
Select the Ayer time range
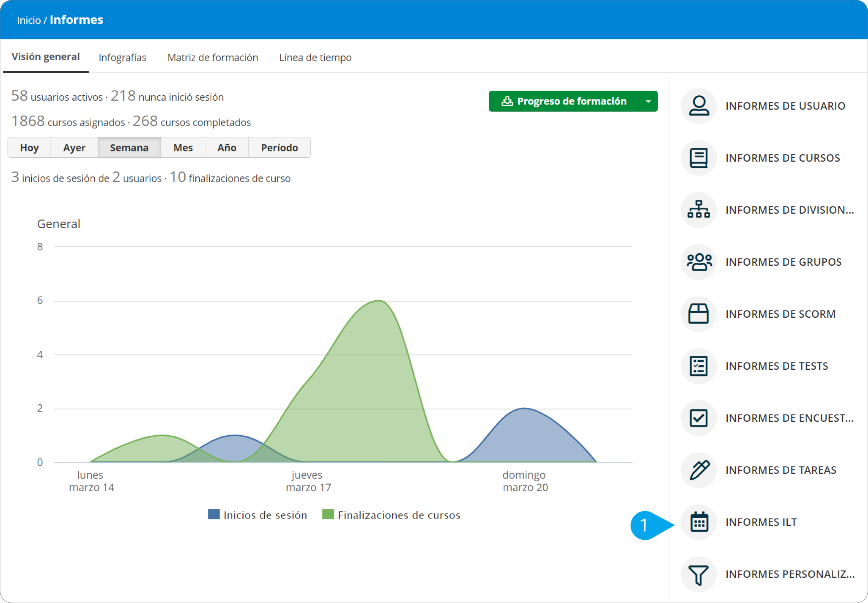(x=75, y=147)
